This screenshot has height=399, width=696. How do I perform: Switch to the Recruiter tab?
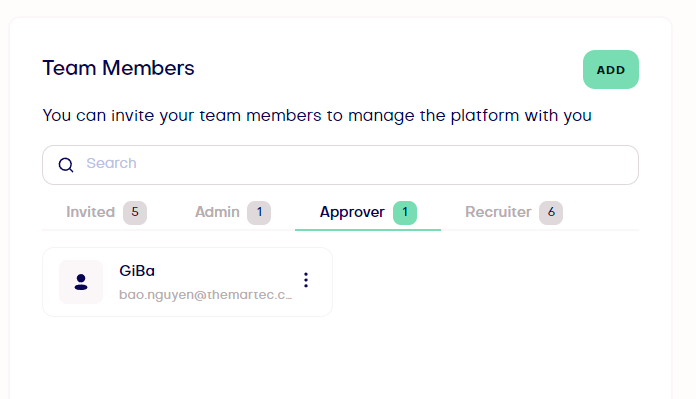[x=498, y=212]
